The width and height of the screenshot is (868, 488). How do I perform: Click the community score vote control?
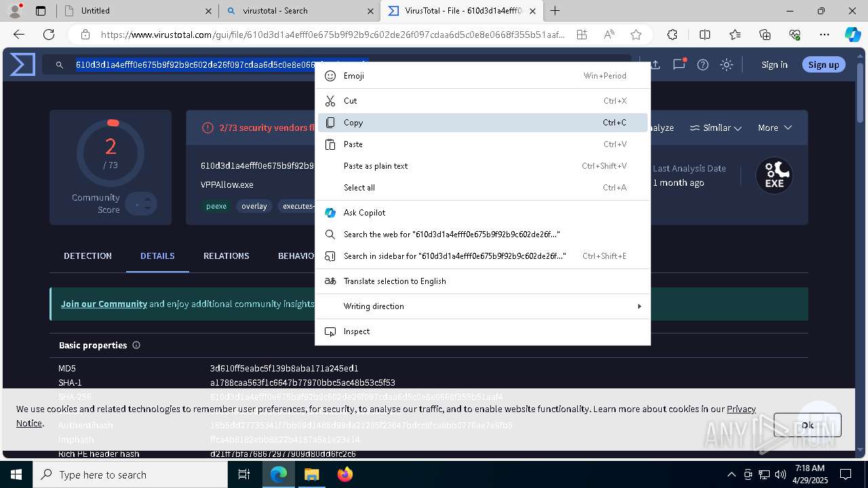(x=141, y=204)
